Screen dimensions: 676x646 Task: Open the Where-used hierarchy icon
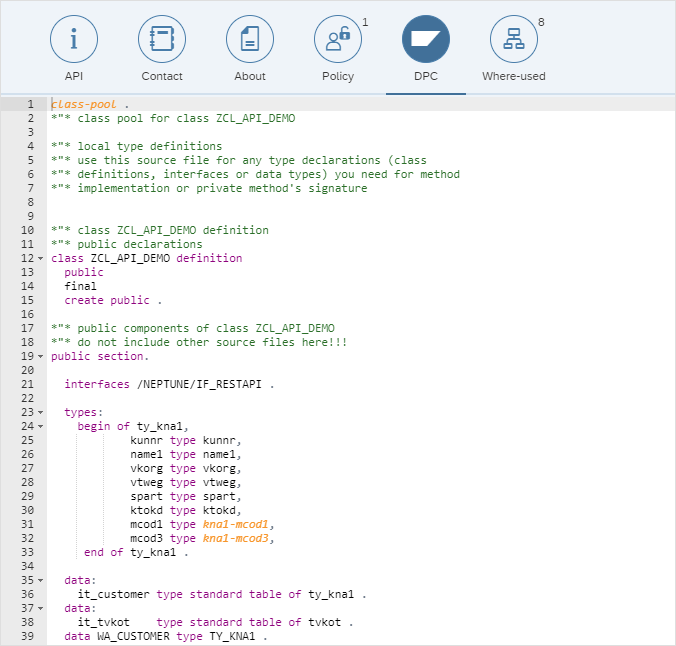point(513,39)
